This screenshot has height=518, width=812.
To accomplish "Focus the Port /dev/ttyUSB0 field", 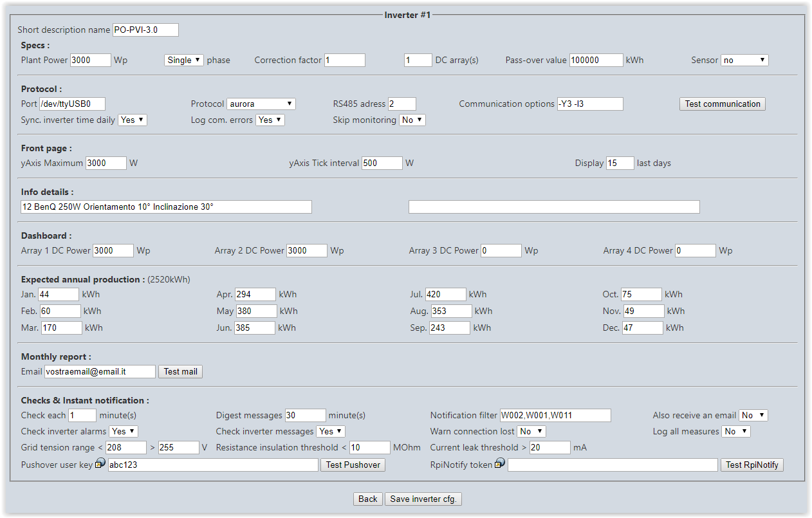I will 72,104.
